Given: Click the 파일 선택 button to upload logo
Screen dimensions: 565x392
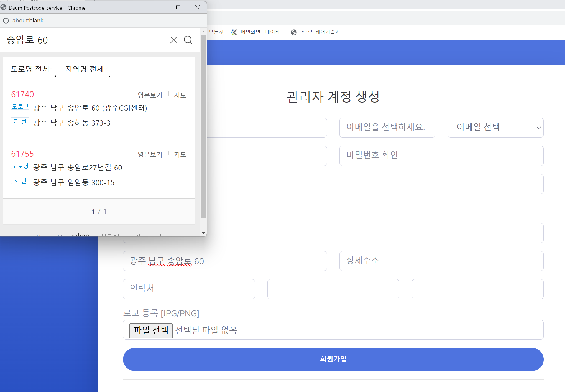Looking at the screenshot, I should [151, 330].
